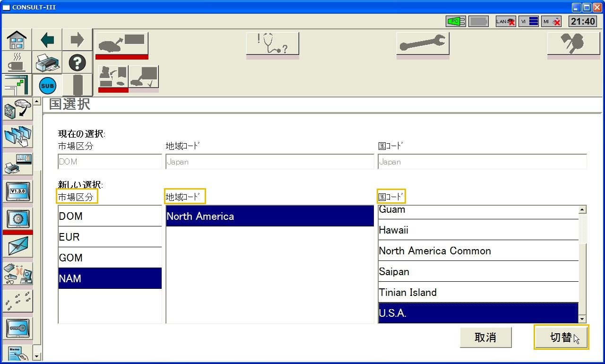Open the Memo sidebar icon

18,353
